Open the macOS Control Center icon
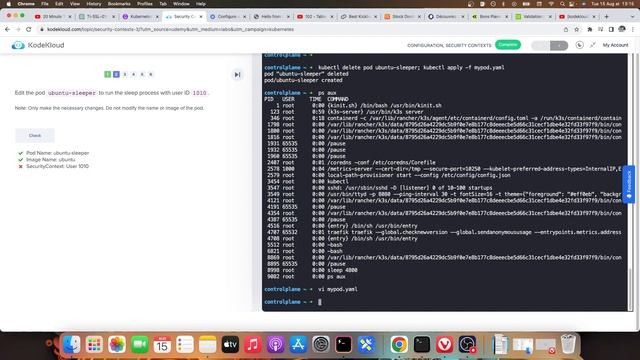This screenshot has width=640, height=360. (572, 4)
